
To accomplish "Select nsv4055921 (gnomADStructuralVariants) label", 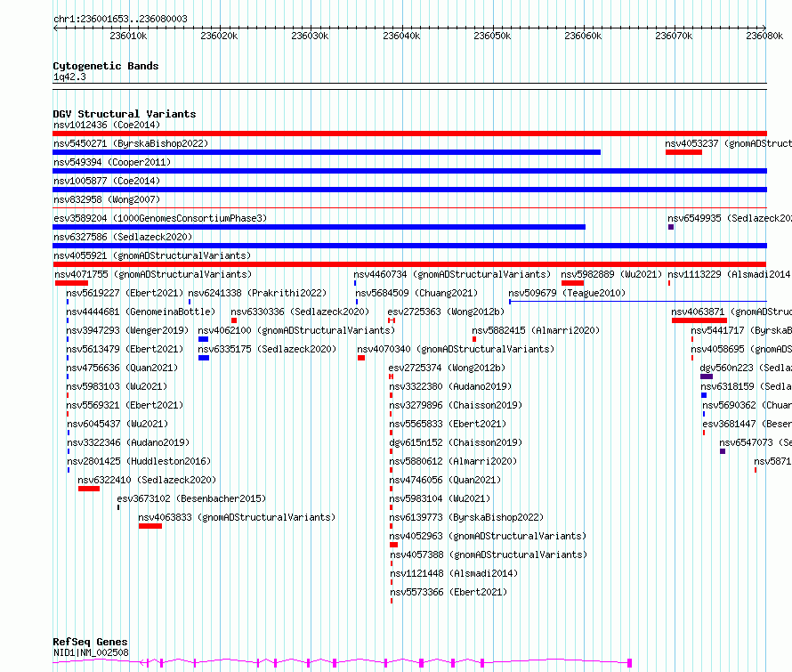I will click(152, 255).
